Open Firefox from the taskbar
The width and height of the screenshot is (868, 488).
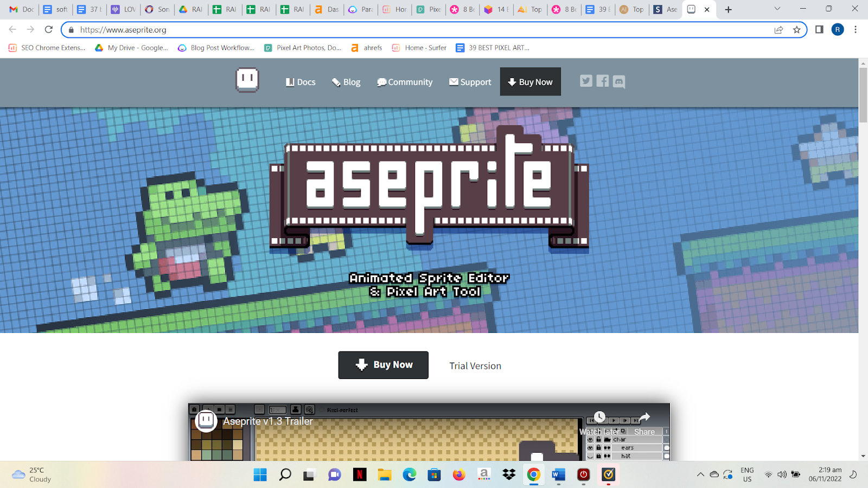pyautogui.click(x=459, y=475)
